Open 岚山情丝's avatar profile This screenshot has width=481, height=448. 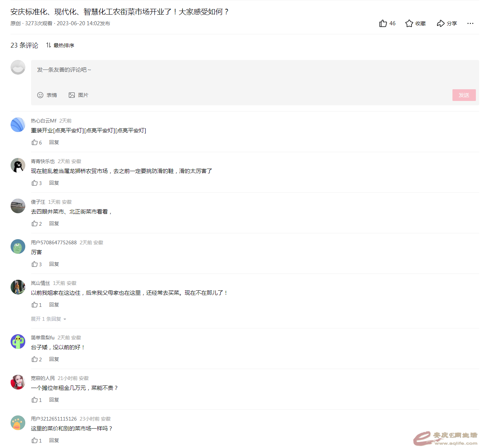(18, 287)
